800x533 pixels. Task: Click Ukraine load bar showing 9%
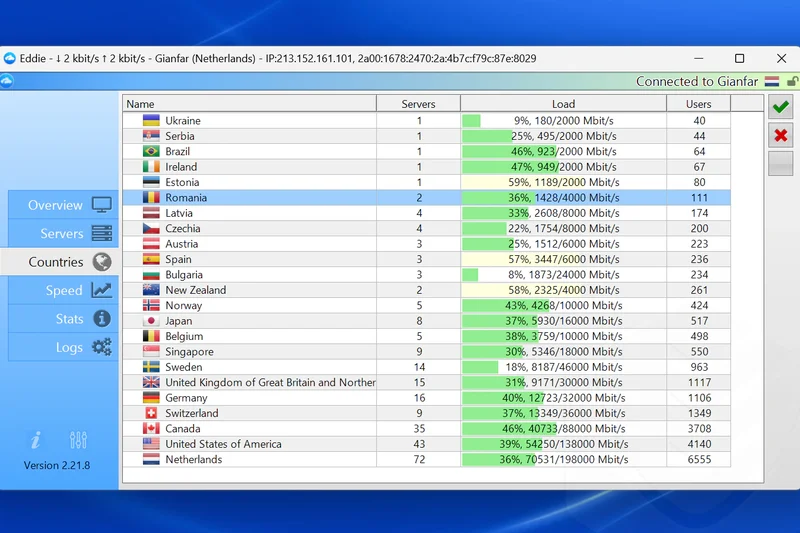563,121
